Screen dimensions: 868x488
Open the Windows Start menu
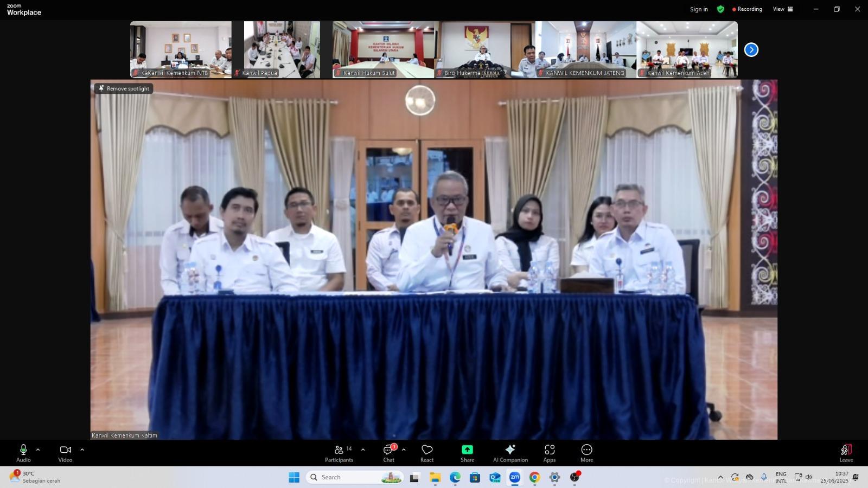coord(294,477)
